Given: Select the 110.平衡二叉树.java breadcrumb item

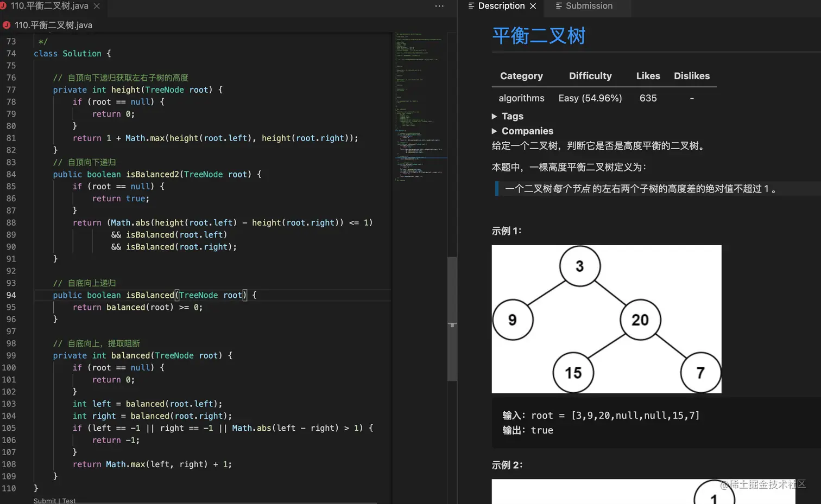Looking at the screenshot, I should (53, 25).
